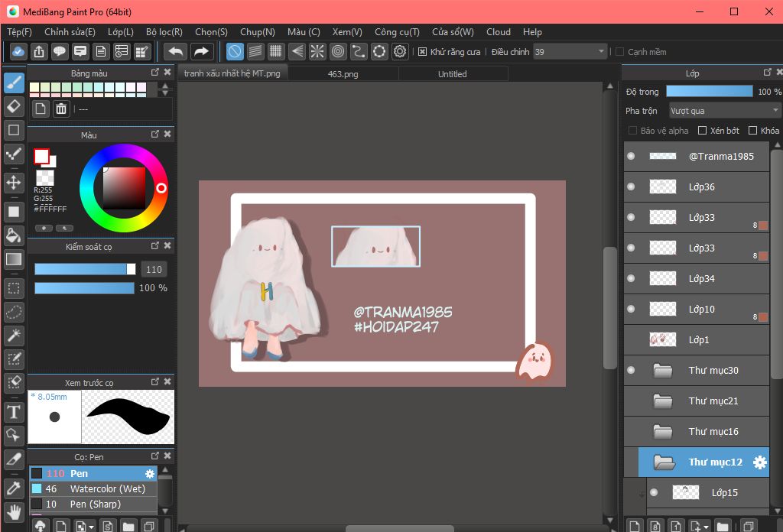
Task: Select the Text tool
Action: (x=14, y=412)
